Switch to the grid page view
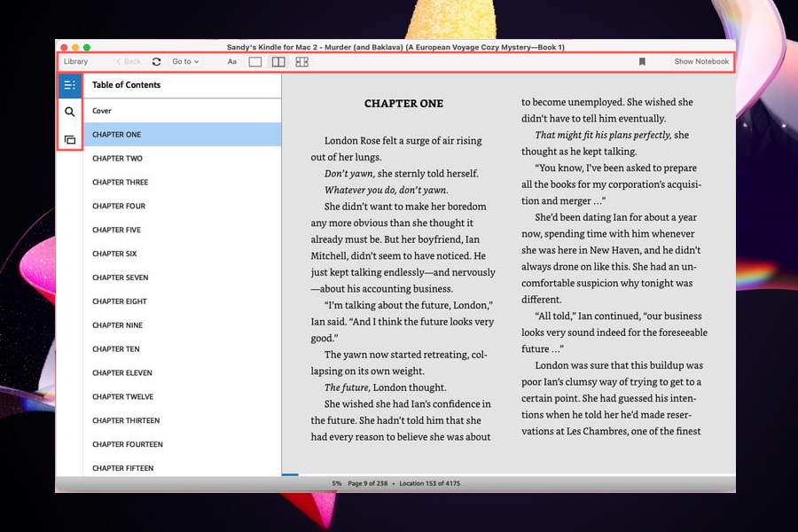 coord(302,62)
